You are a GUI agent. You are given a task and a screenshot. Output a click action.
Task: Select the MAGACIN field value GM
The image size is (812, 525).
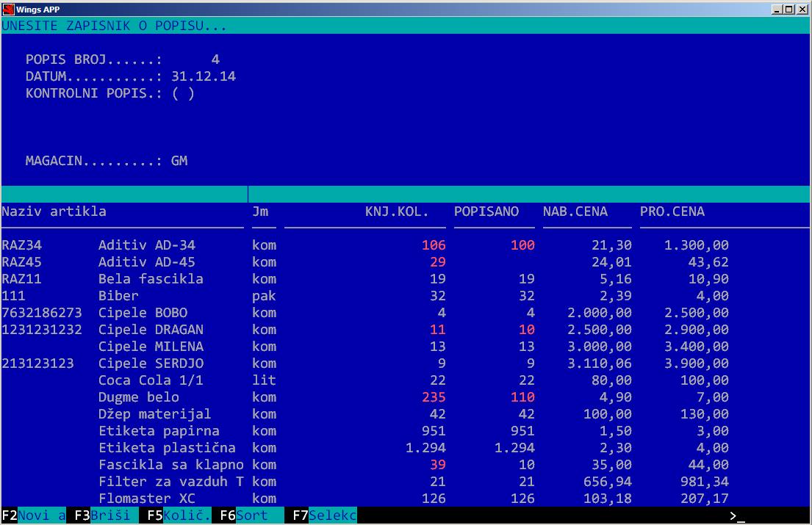pyautogui.click(x=179, y=161)
